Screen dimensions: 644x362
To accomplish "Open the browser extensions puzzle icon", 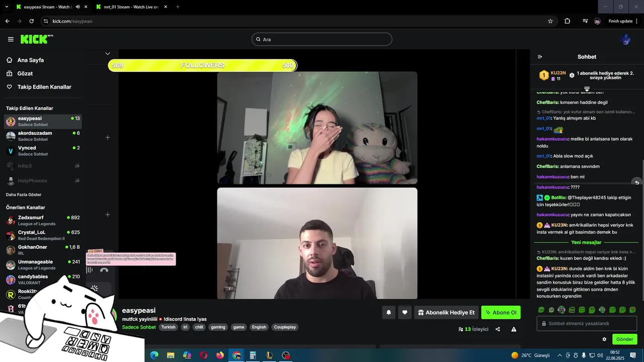I will (x=568, y=21).
